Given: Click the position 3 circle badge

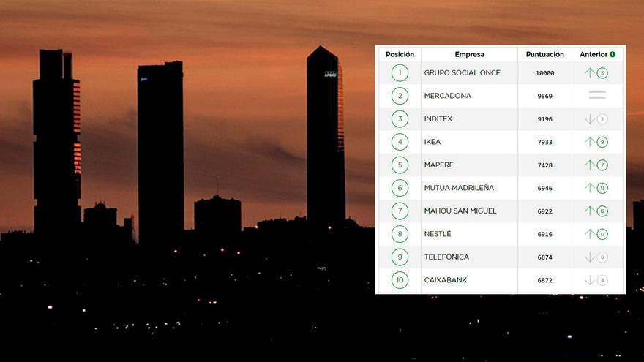Looking at the screenshot, I should [400, 119].
